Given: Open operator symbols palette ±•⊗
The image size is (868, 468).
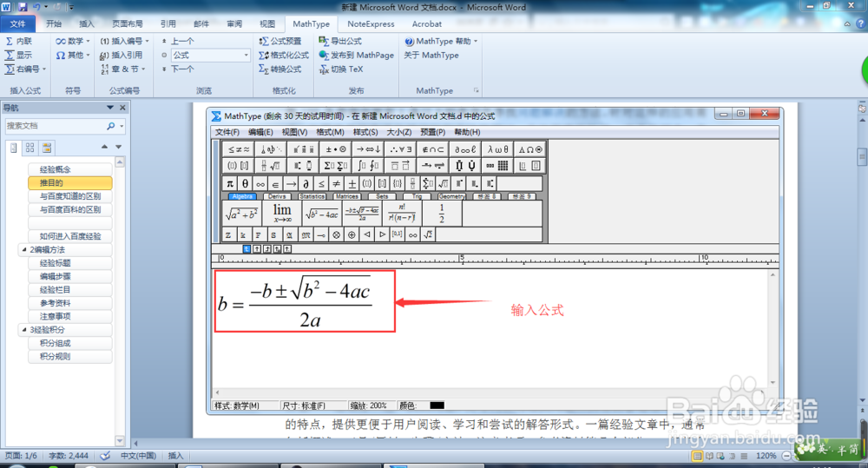Looking at the screenshot, I should click(x=335, y=149).
